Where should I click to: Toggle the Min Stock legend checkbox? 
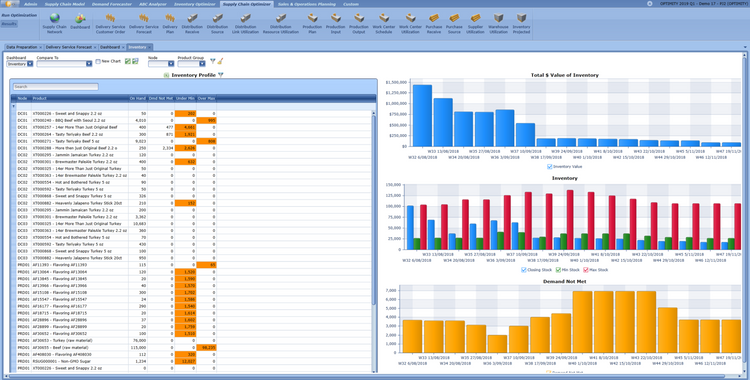558,270
